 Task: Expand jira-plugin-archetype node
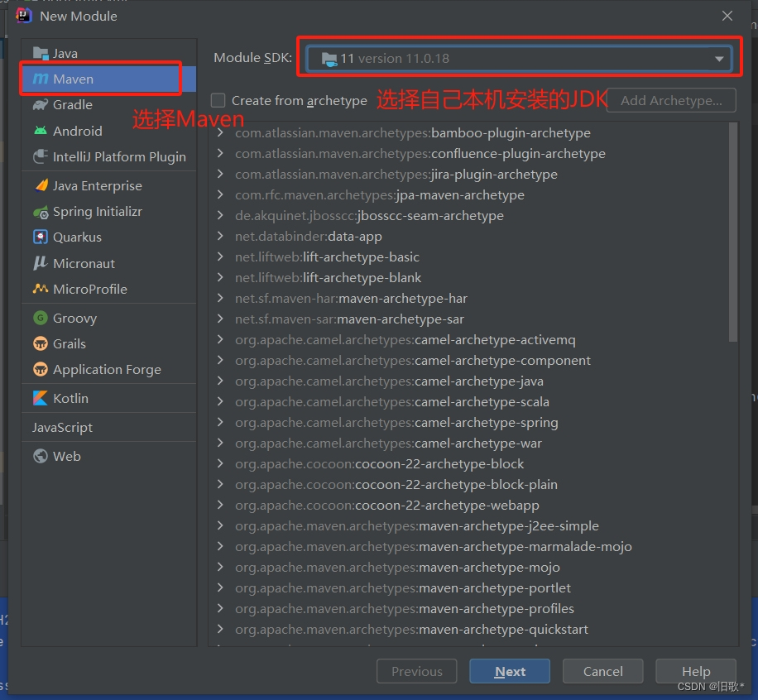pos(220,174)
